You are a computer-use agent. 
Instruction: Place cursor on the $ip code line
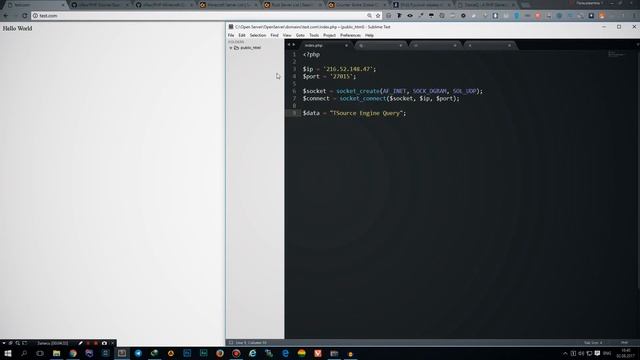[339, 69]
